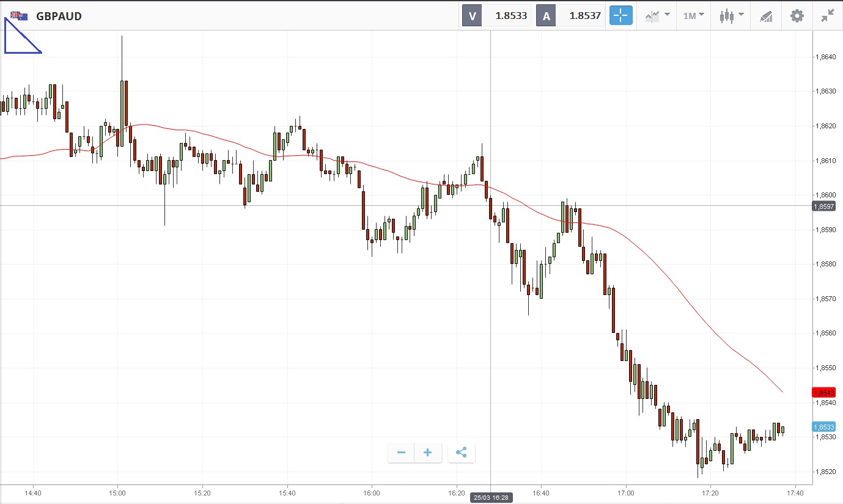
Task: Open the drawing tools icon
Action: [x=766, y=16]
